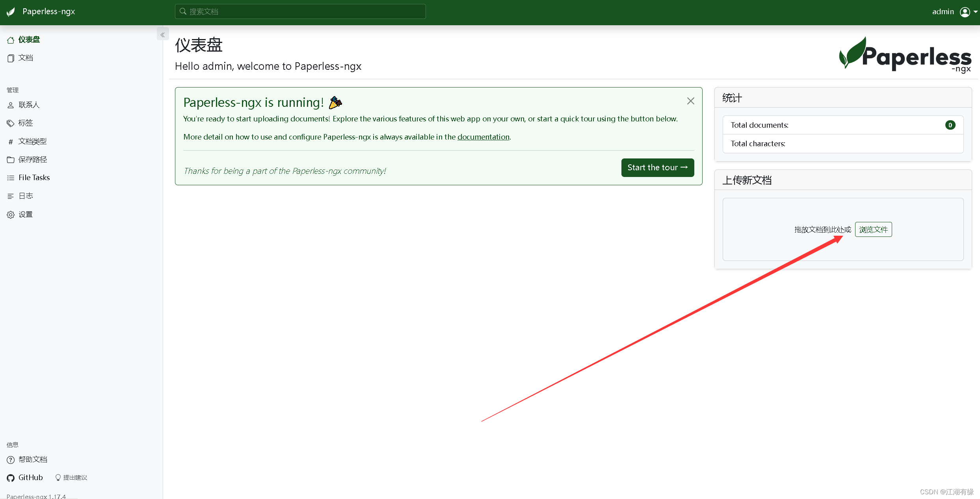Open 保存路径 storage paths page
This screenshot has width=980, height=499.
click(x=32, y=159)
